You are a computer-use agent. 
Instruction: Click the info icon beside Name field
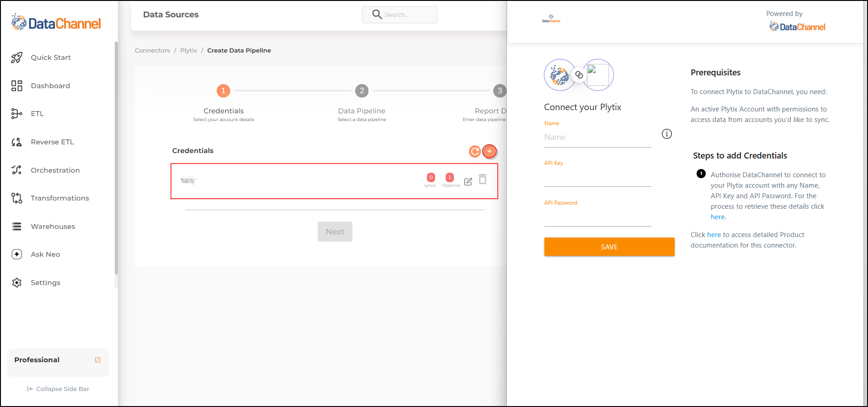pyautogui.click(x=667, y=134)
